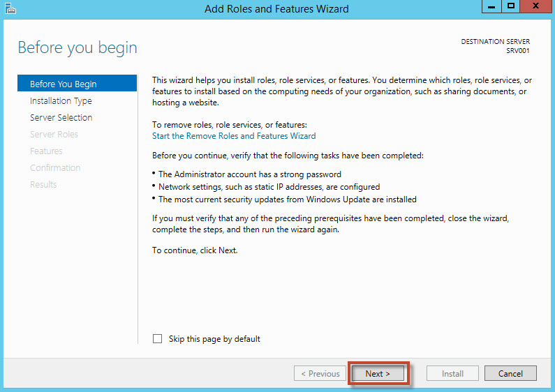Start the Remove Roles and Features Wizard

click(x=234, y=136)
